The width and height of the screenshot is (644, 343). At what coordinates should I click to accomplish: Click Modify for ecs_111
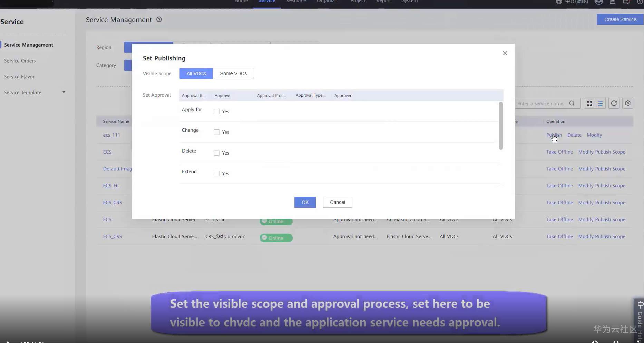point(594,135)
